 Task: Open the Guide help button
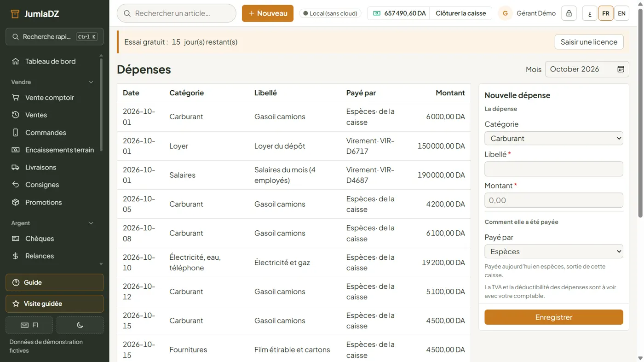pos(54,283)
